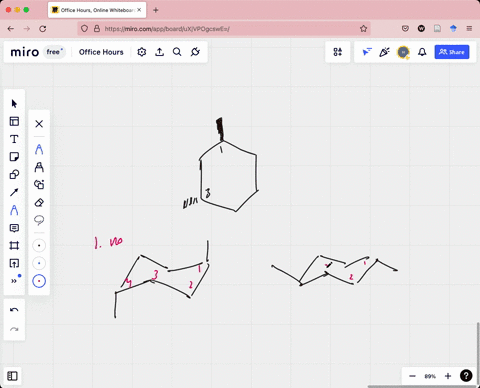Open the Upload tool

(14, 263)
